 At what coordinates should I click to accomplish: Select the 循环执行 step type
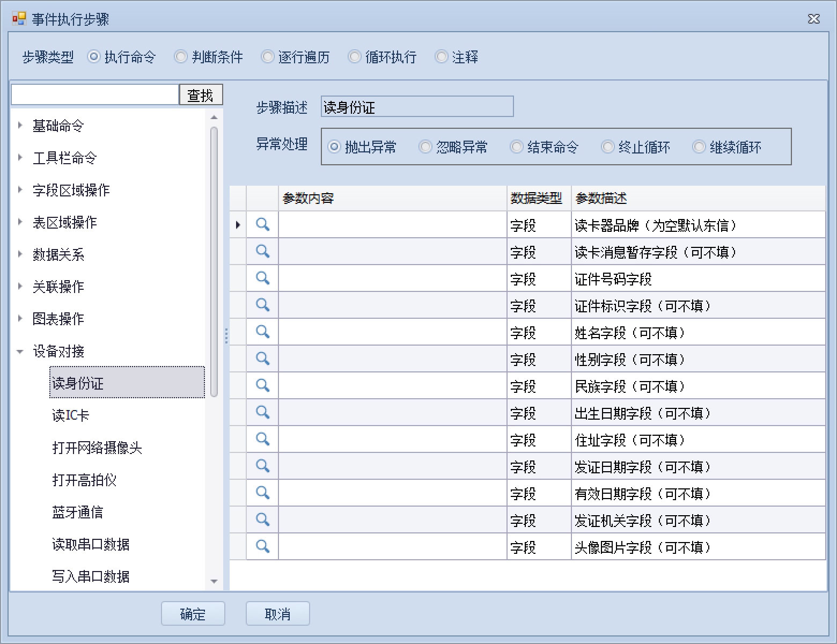pyautogui.click(x=355, y=57)
